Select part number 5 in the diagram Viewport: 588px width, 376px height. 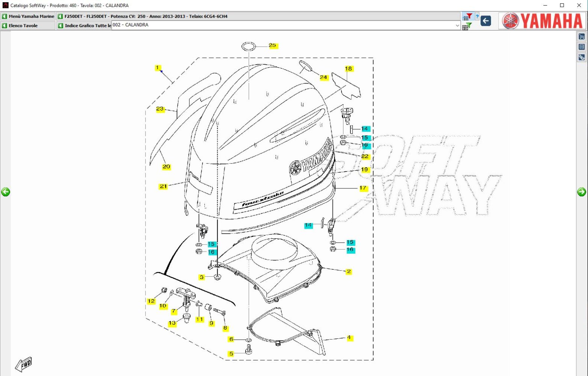pyautogui.click(x=231, y=354)
